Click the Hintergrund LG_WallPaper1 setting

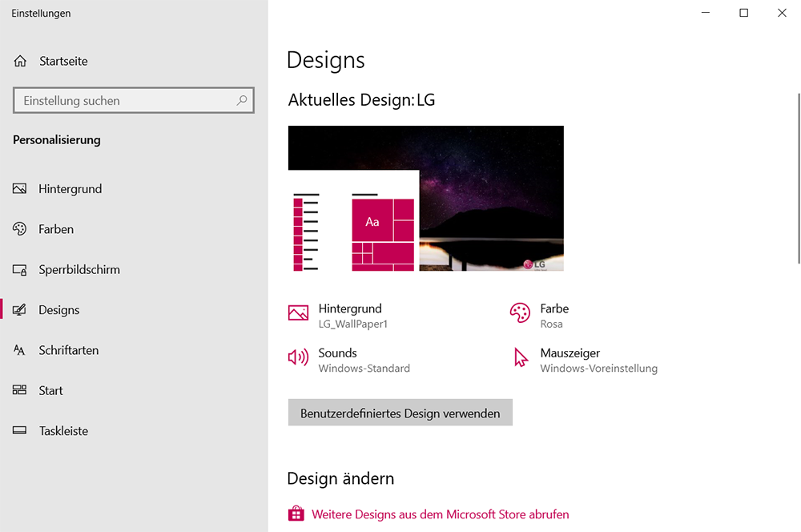[x=352, y=316]
